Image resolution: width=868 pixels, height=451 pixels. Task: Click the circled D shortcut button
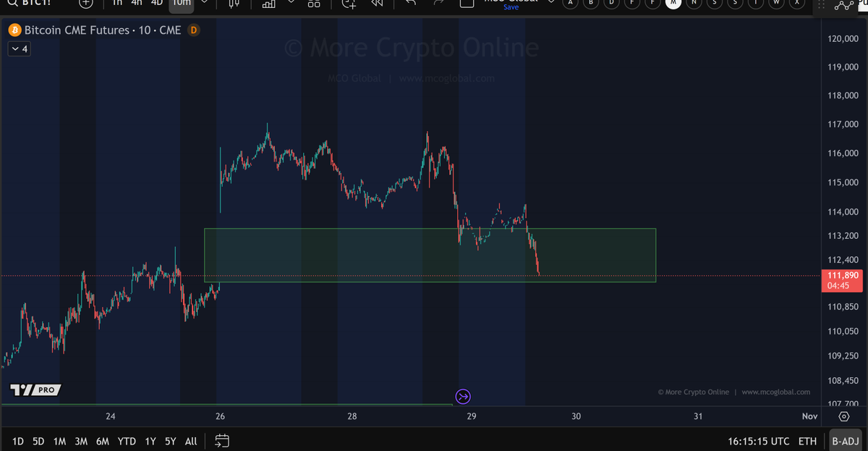[x=612, y=3]
